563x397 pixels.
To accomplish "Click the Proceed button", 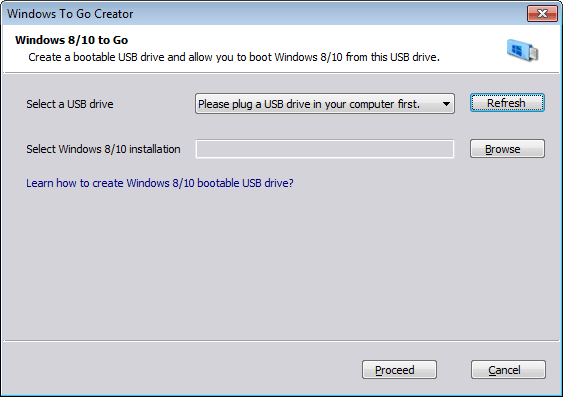I will tap(399, 370).
